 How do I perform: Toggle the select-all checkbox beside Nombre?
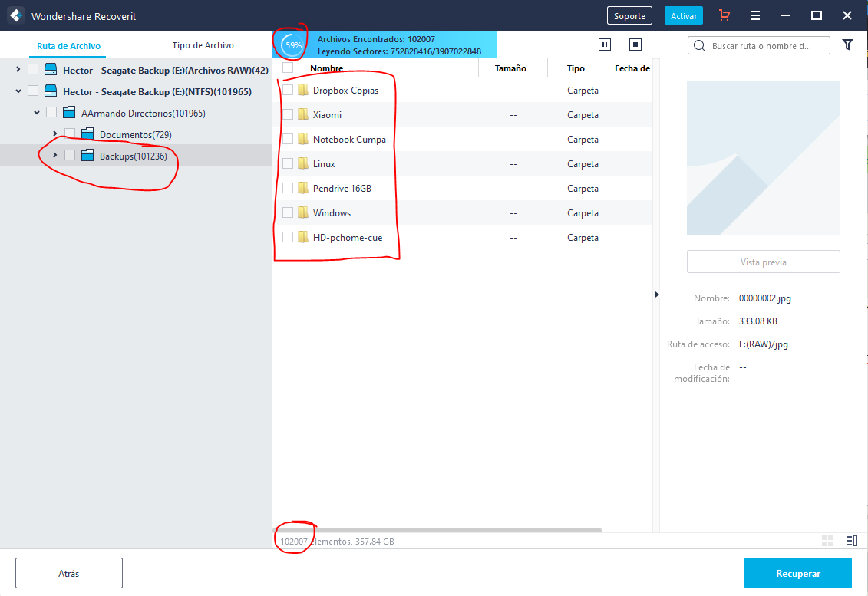(x=288, y=68)
